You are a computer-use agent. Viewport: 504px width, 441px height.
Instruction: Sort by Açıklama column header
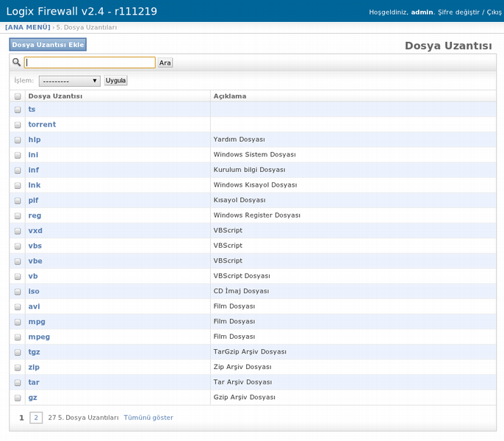click(x=230, y=96)
